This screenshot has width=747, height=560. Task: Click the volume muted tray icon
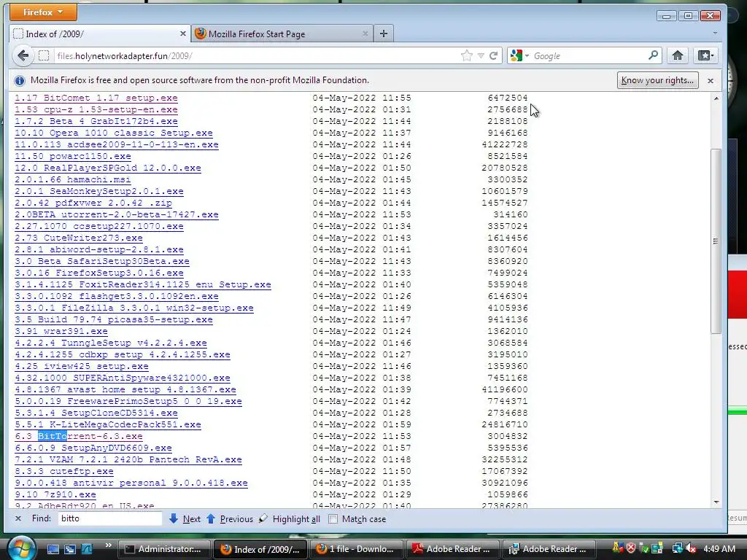[x=691, y=549]
